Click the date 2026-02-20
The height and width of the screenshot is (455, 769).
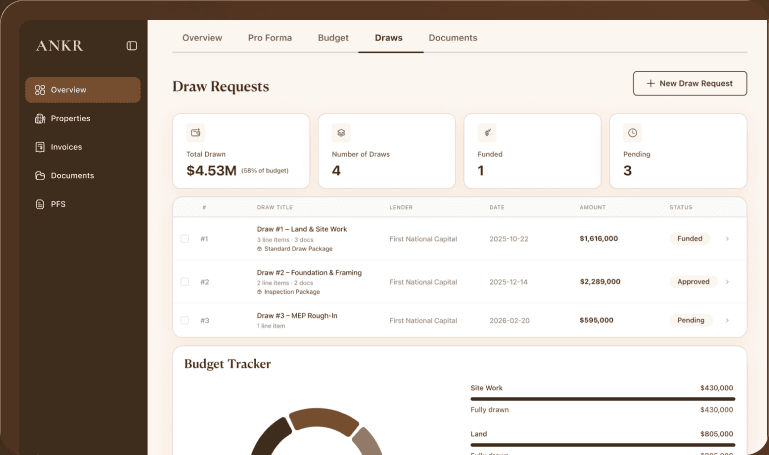509,320
